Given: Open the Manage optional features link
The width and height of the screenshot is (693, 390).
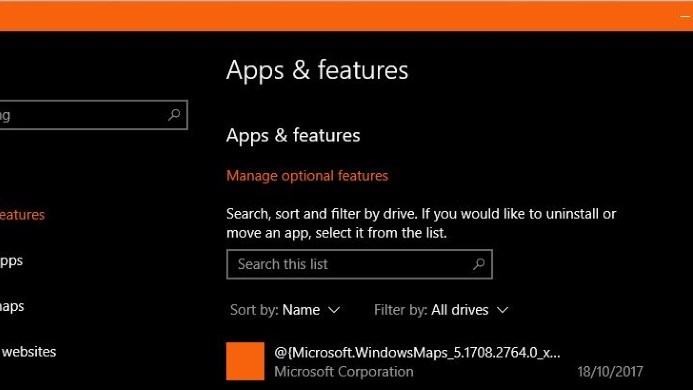Looking at the screenshot, I should point(307,176).
